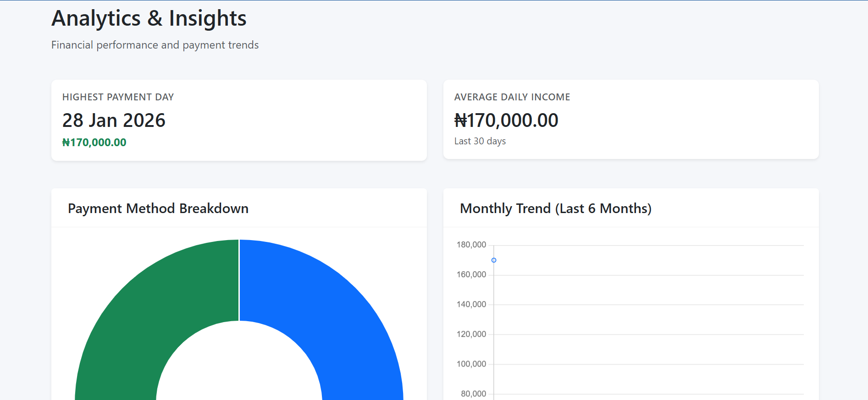868x400 pixels.
Task: Click the 100,000 axis label
Action: 471,364
